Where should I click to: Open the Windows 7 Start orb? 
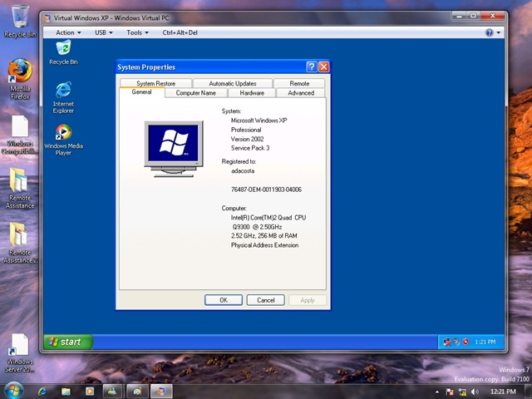click(13, 391)
